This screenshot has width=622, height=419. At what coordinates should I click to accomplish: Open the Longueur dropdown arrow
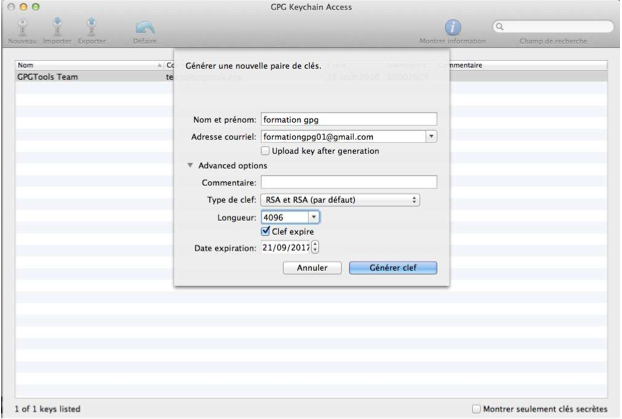pyautogui.click(x=313, y=217)
